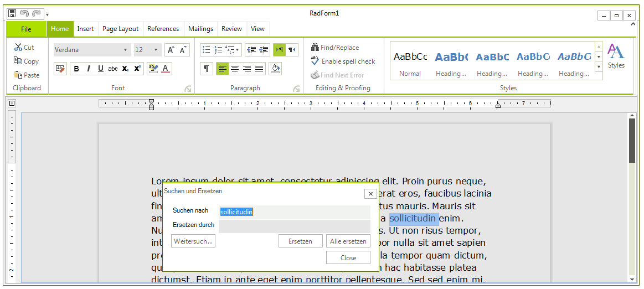Screen dimensions: 644x289
Task: Toggle left-to-right text direction
Action: click(280, 50)
